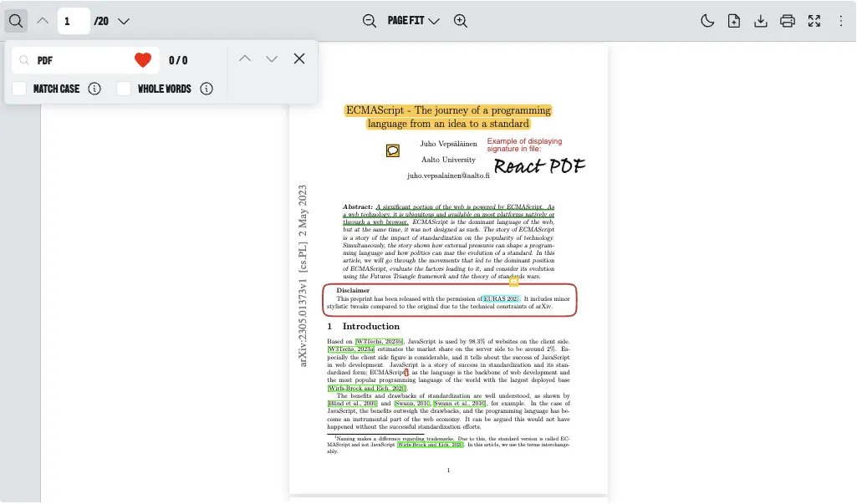This screenshot has height=504, width=857.
Task: Click the search magnifier icon in toolbar
Action: [x=16, y=21]
